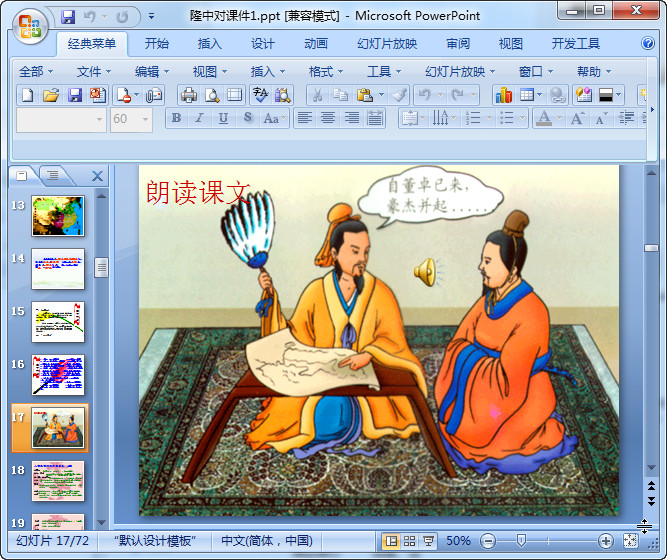This screenshot has height=560, width=667.
Task: Click 50% zoom level button
Action: pyautogui.click(x=458, y=541)
